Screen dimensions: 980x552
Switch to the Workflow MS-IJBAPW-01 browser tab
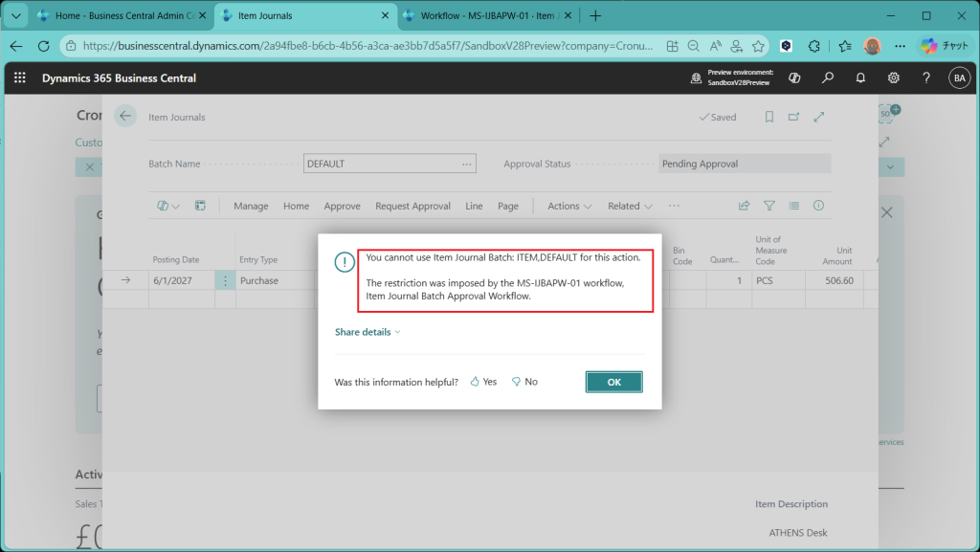click(x=486, y=15)
